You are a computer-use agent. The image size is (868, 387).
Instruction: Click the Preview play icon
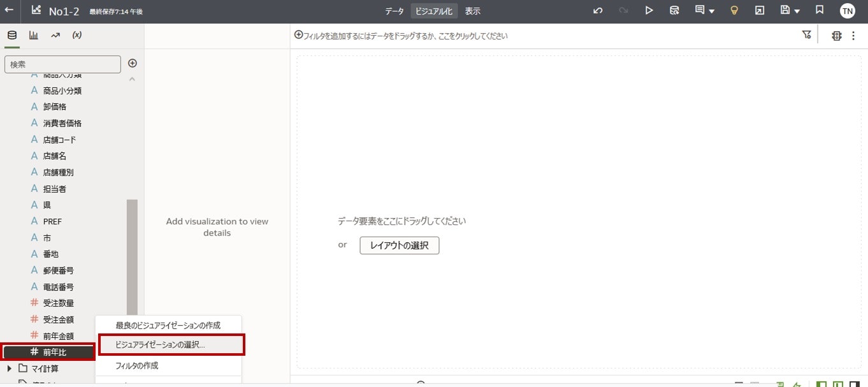click(x=649, y=10)
